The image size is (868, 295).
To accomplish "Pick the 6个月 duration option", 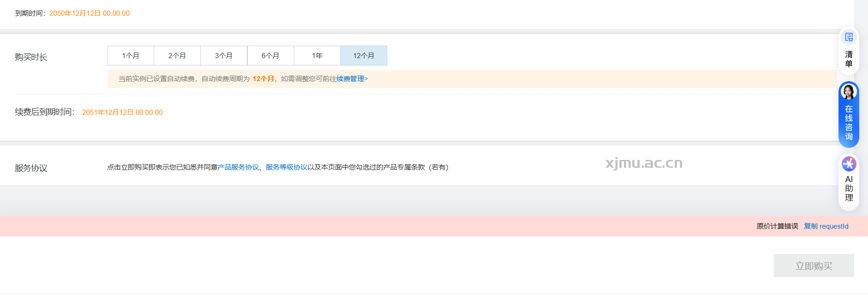I will coord(270,56).
